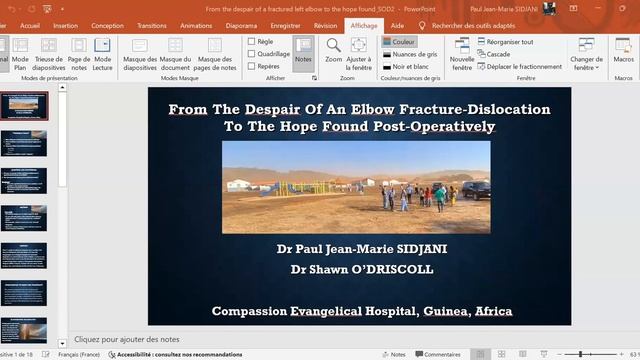Enable the Règle checkbox
Image resolution: width=640 pixels, height=360 pixels.
251,41
